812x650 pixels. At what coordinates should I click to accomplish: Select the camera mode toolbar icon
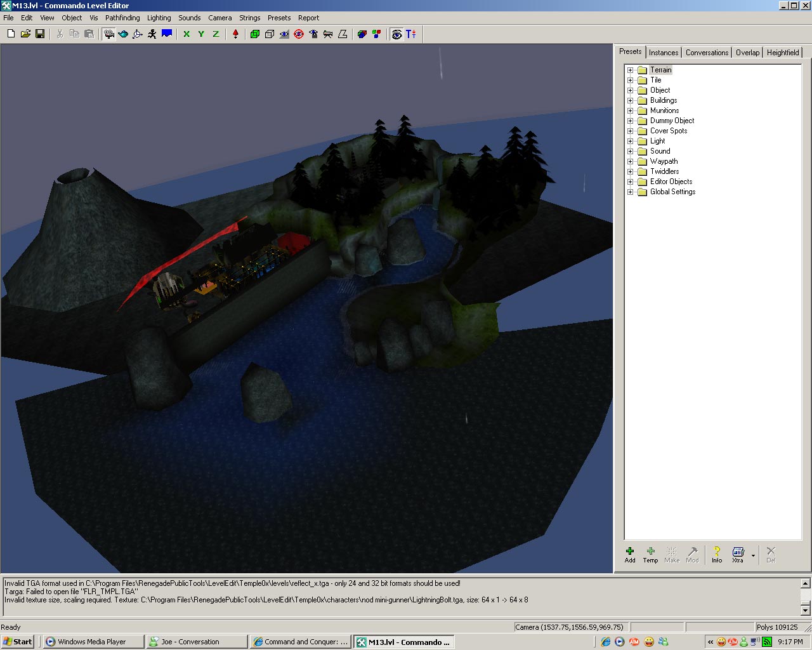[109, 34]
